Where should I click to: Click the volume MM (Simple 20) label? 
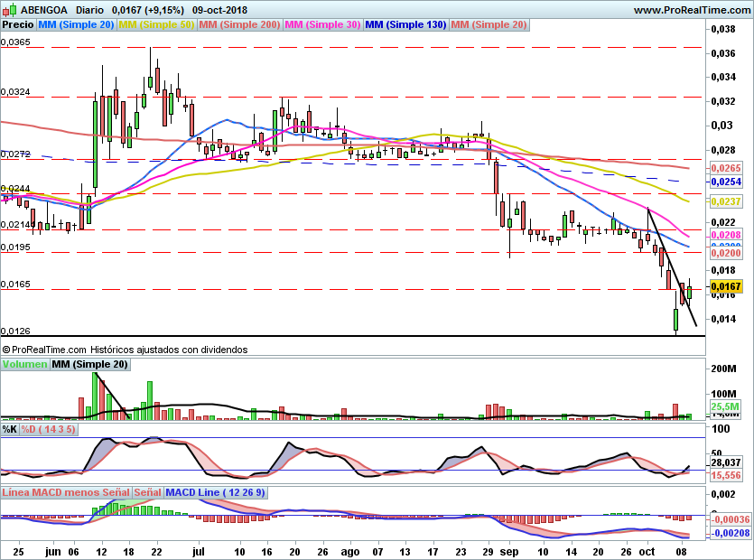tap(90, 364)
